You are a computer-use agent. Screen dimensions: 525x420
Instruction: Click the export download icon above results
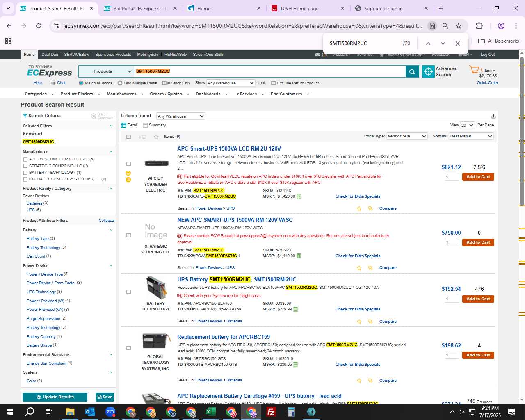[x=493, y=116]
